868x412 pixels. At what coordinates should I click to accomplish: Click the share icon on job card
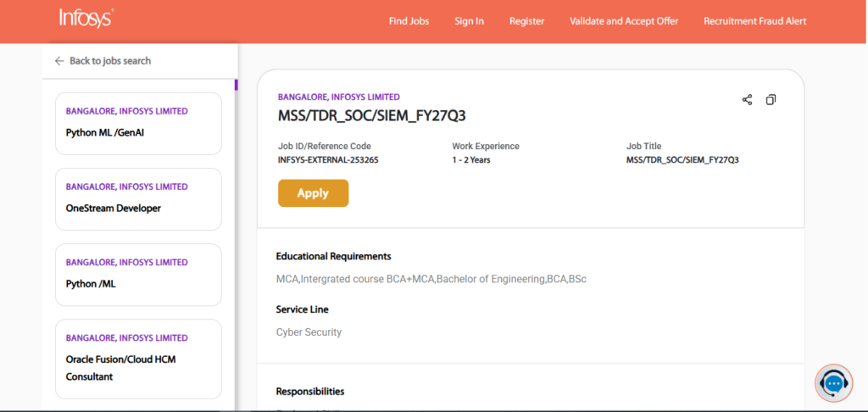[747, 100]
